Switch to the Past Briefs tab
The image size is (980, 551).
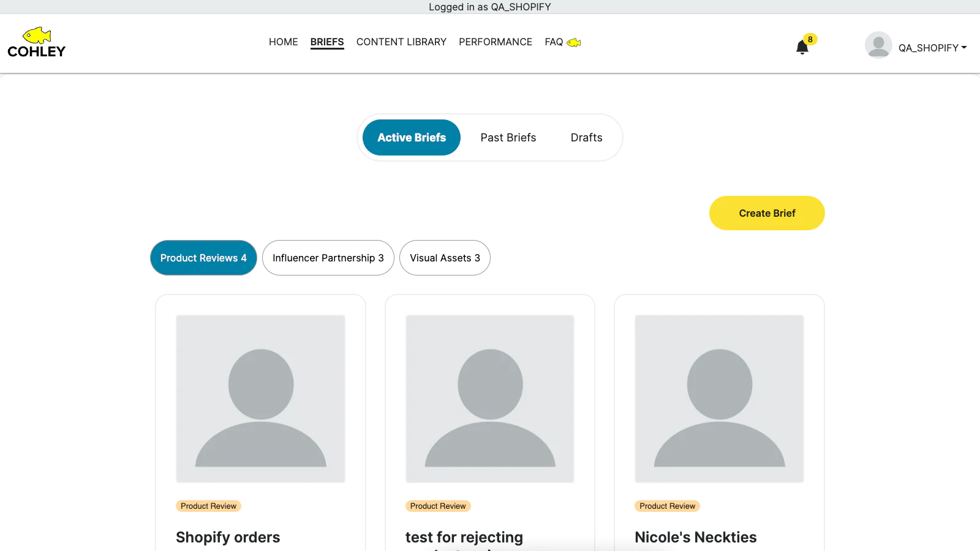[x=508, y=138]
